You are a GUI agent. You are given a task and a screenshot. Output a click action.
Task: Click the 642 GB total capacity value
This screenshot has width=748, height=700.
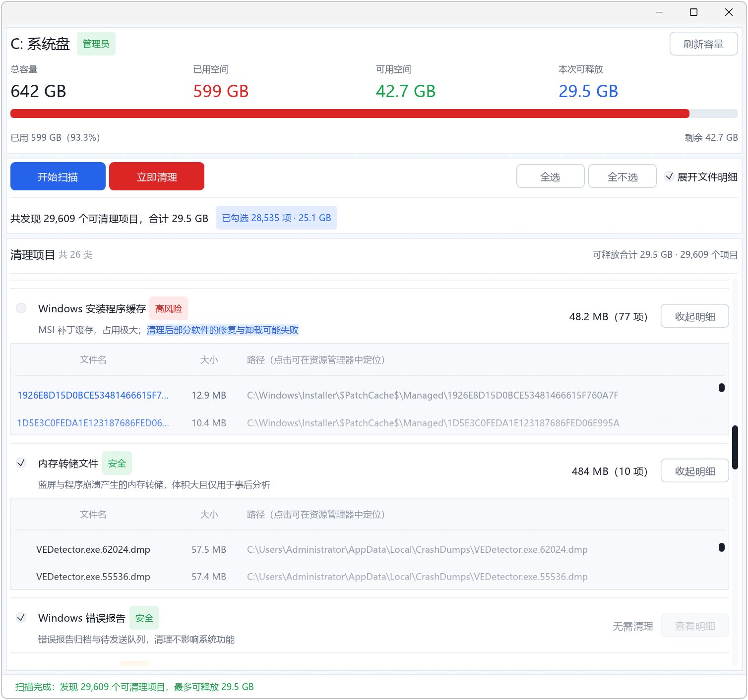(x=38, y=91)
